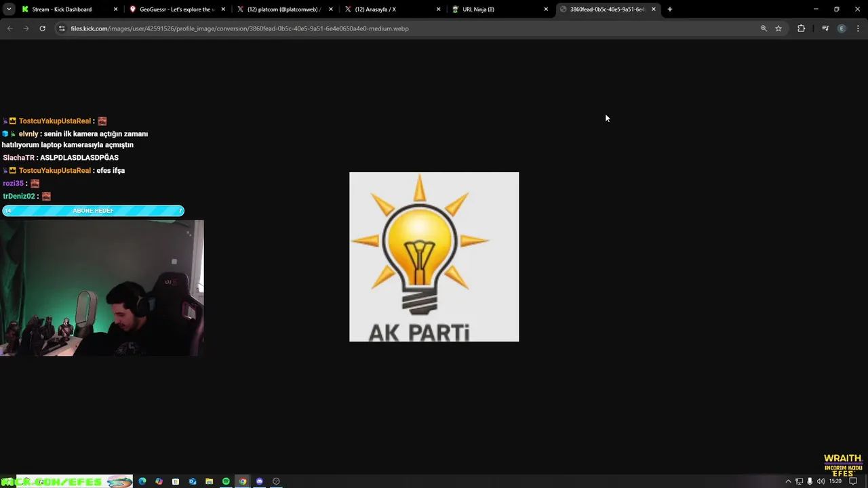Screen dimensions: 868x488
Task: View site information icon in address bar
Action: point(62,28)
